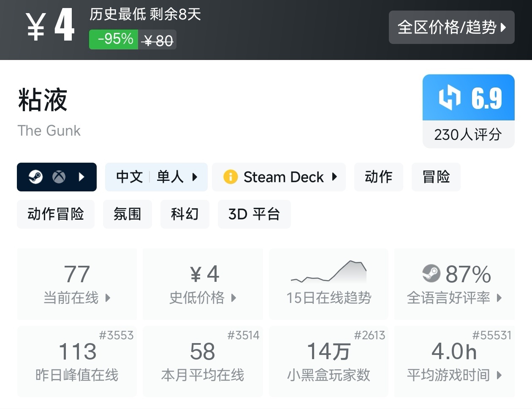Open 全区价格/趋势 regional price trends
The image size is (532, 409).
coord(451,27)
